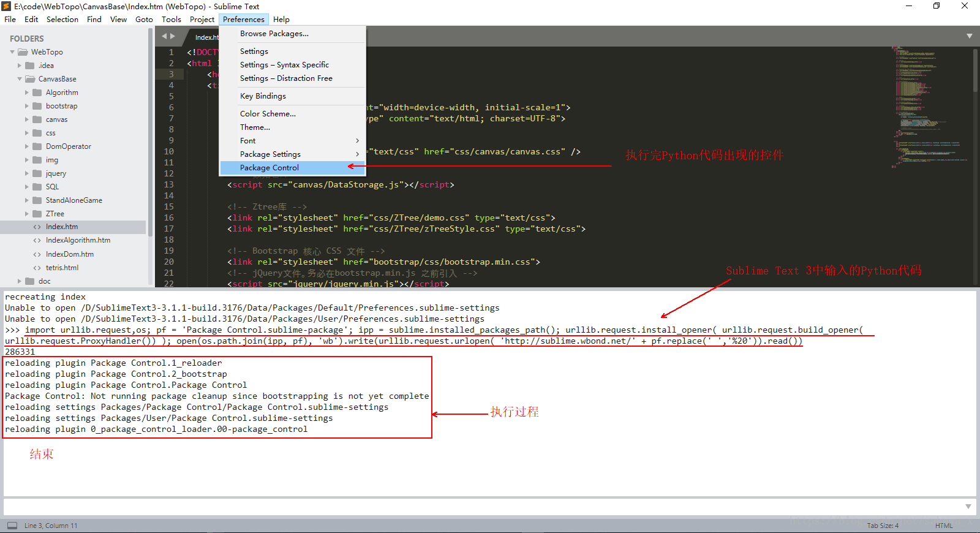Click the bootstrap folder icon
The width and height of the screenshot is (980, 533).
click(x=37, y=106)
